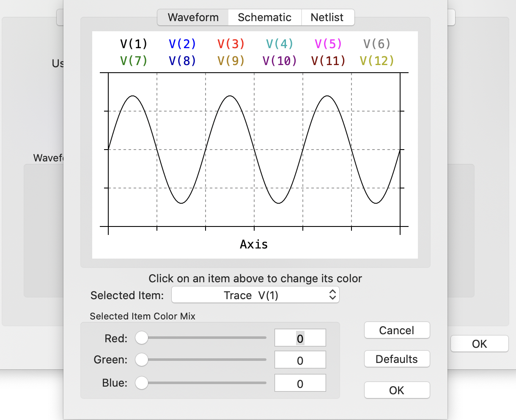Select the teal V(4) trace item
Image resolution: width=516 pixels, height=420 pixels.
click(x=279, y=44)
